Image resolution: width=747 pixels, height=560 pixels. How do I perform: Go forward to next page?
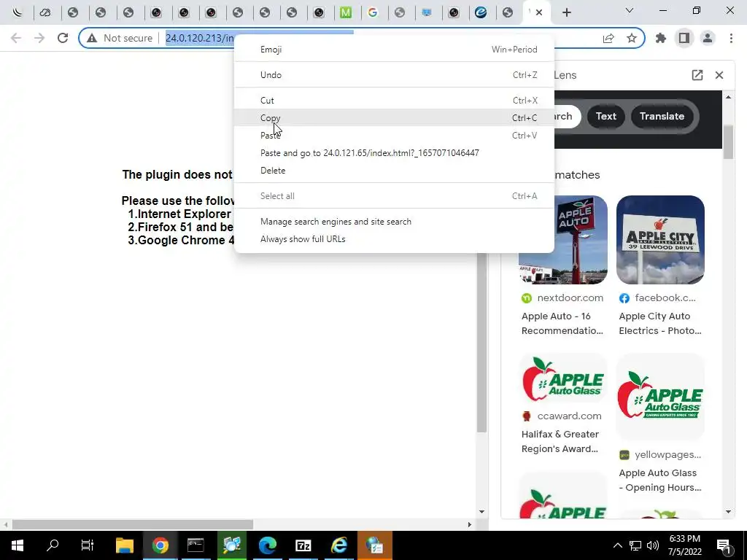(39, 38)
